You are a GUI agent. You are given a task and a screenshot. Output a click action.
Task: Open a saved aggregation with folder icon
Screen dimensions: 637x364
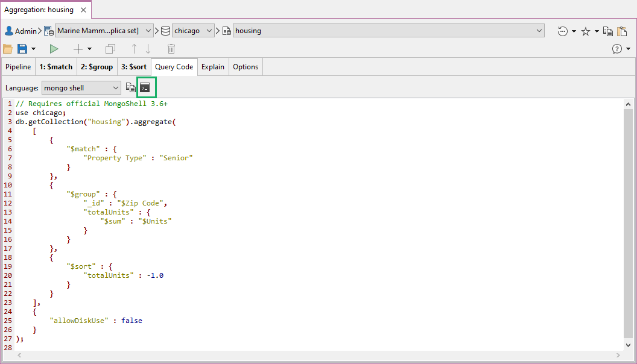(8, 49)
